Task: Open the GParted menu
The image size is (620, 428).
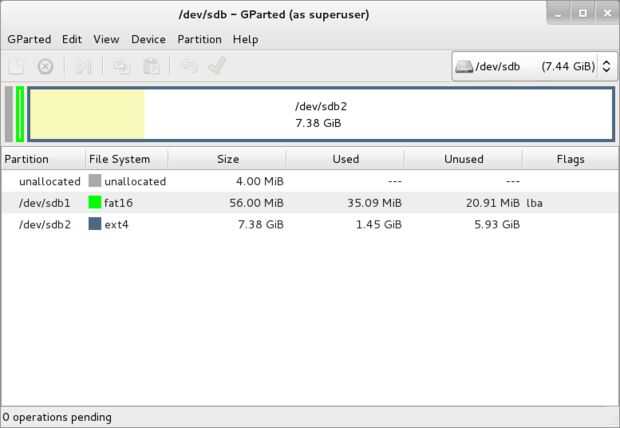Action: click(x=29, y=40)
